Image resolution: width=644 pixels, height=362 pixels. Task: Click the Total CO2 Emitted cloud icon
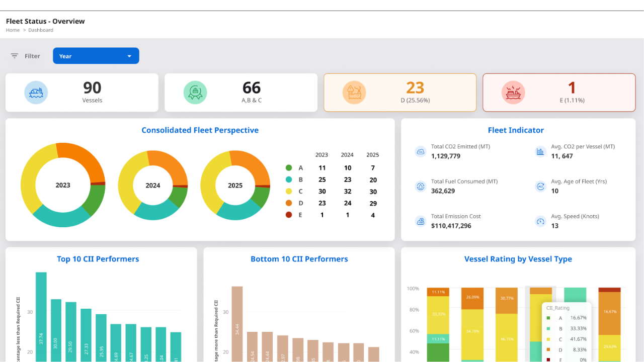click(421, 151)
